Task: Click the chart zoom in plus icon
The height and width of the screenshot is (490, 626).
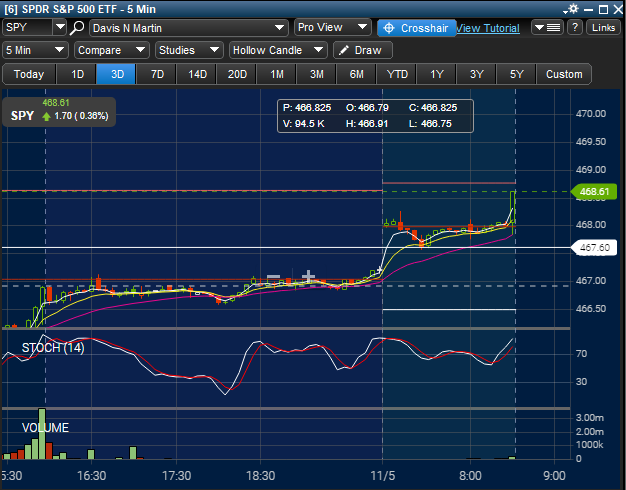Action: click(x=308, y=276)
